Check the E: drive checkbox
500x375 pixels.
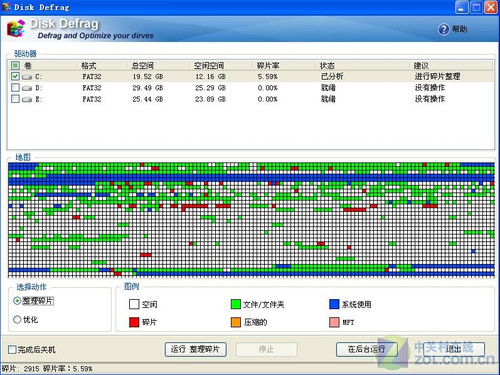(15, 99)
